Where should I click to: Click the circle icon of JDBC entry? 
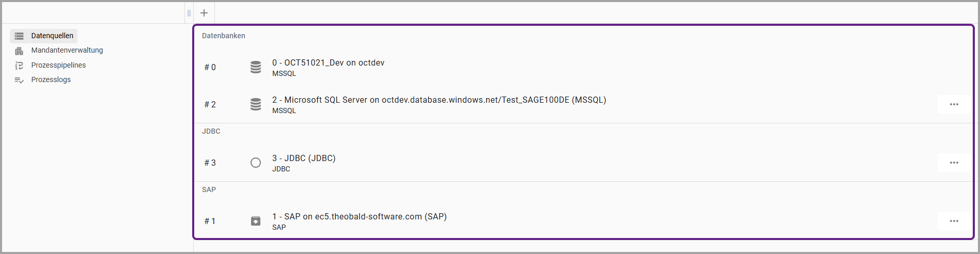tap(256, 163)
